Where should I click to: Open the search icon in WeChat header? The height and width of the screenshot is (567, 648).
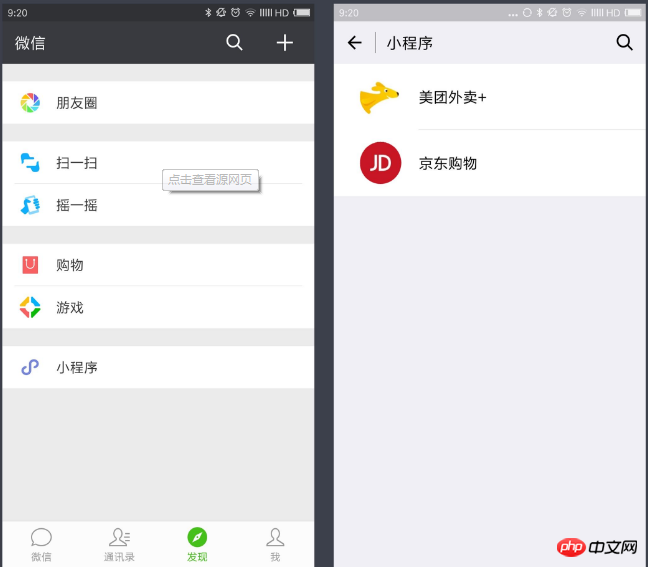234,42
